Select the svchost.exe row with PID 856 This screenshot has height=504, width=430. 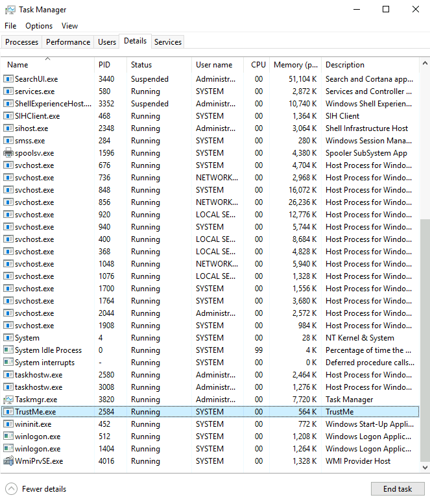(210, 202)
